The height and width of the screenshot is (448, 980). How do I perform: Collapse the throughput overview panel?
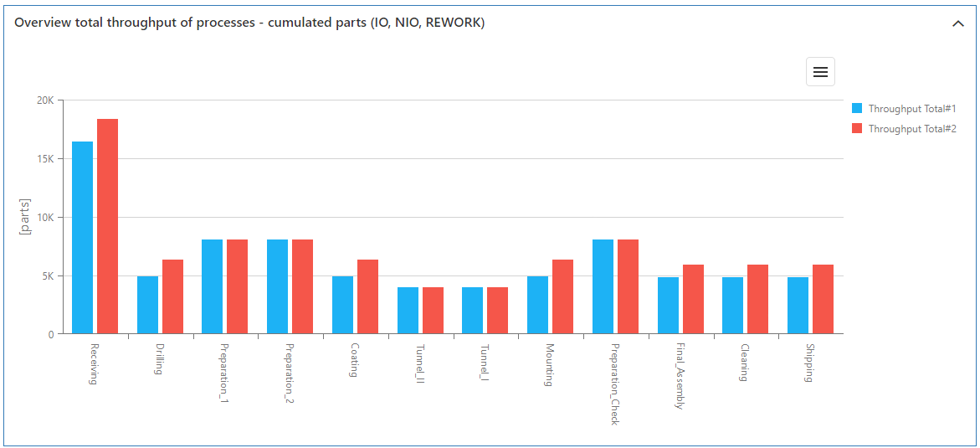click(x=958, y=23)
